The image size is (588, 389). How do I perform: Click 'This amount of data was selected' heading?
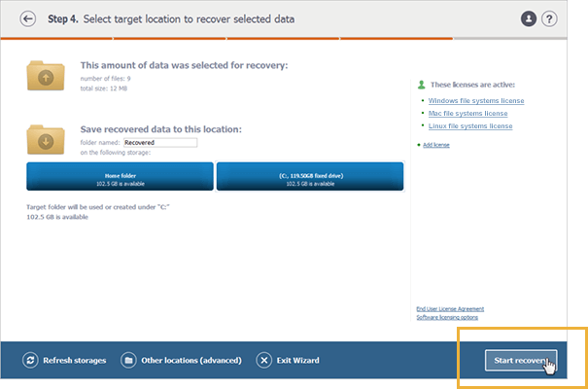pos(184,65)
